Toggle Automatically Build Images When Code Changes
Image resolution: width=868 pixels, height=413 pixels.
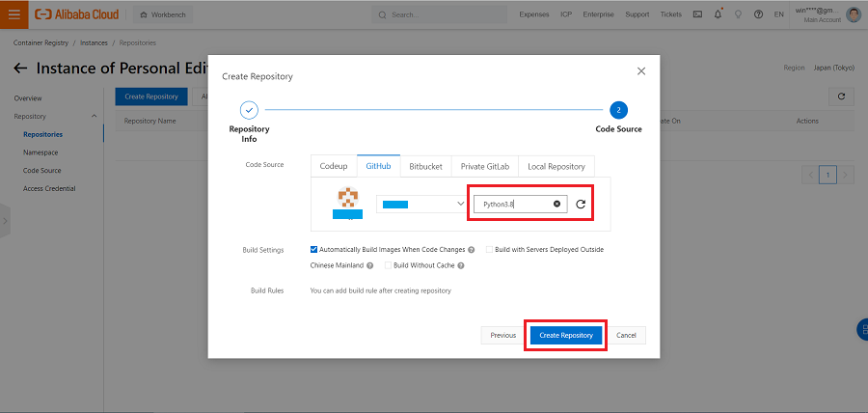(x=314, y=250)
